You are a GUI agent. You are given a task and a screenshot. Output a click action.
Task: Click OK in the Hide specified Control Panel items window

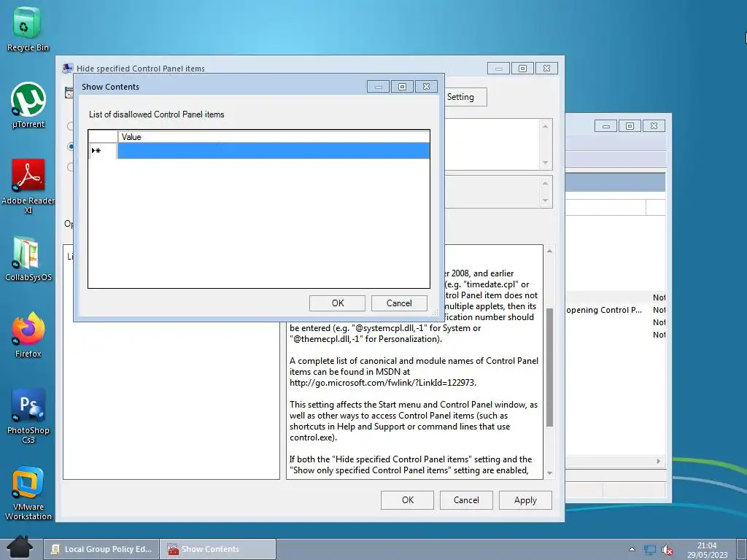[x=407, y=500]
